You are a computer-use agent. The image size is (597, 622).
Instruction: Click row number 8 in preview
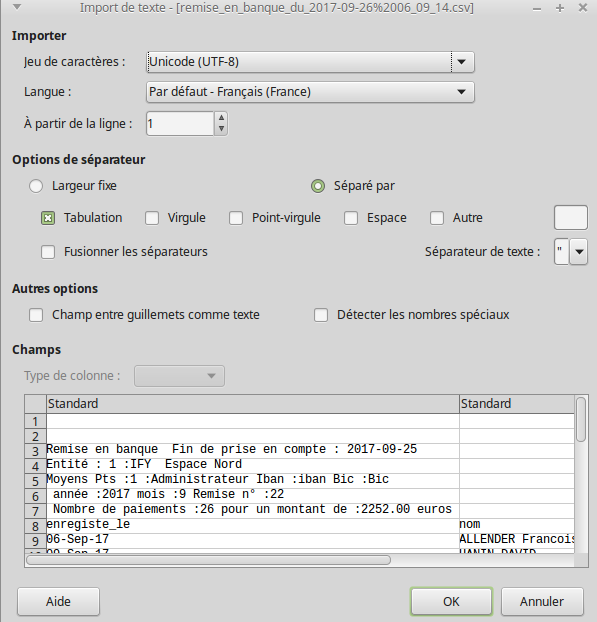point(35,526)
